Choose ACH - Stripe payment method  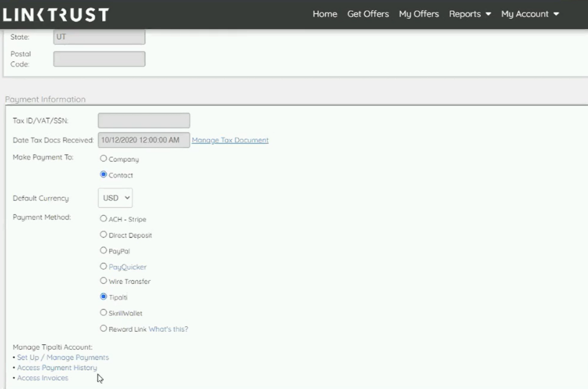point(104,219)
